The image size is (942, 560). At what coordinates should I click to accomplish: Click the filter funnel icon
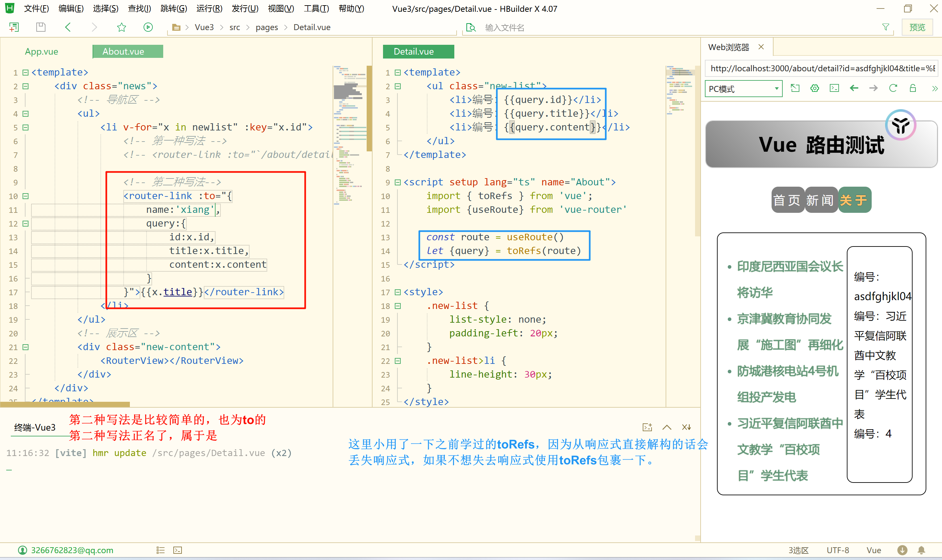click(885, 27)
